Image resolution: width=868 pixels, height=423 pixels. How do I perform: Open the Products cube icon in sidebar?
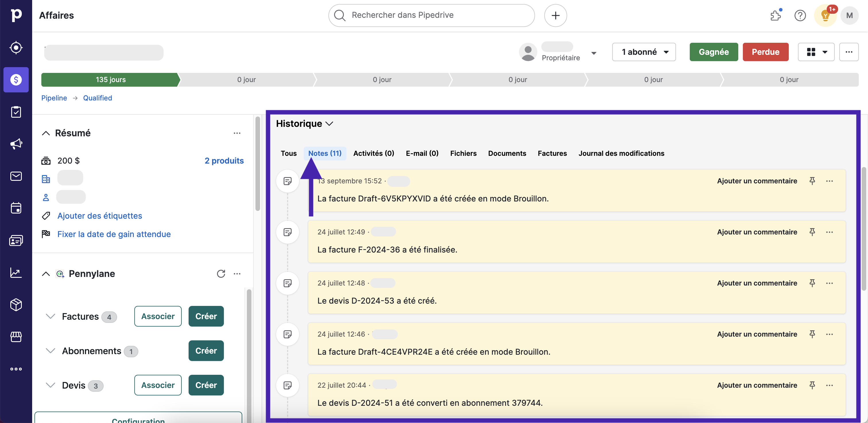point(16,304)
